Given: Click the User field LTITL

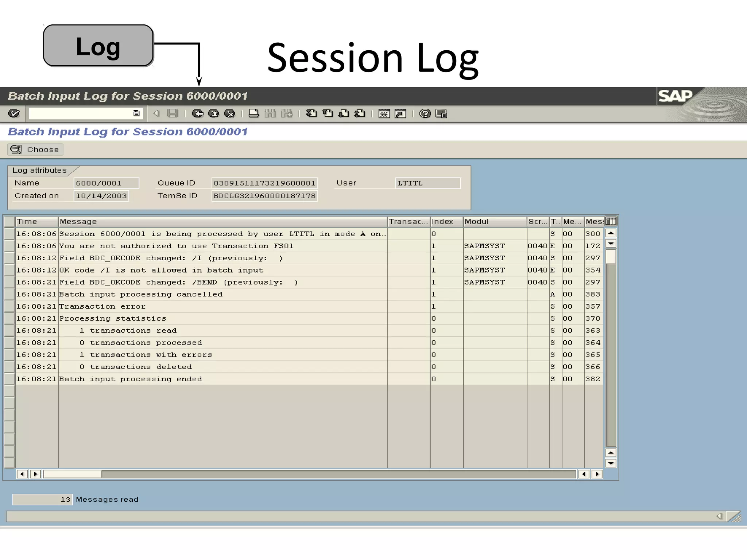Looking at the screenshot, I should point(428,183).
